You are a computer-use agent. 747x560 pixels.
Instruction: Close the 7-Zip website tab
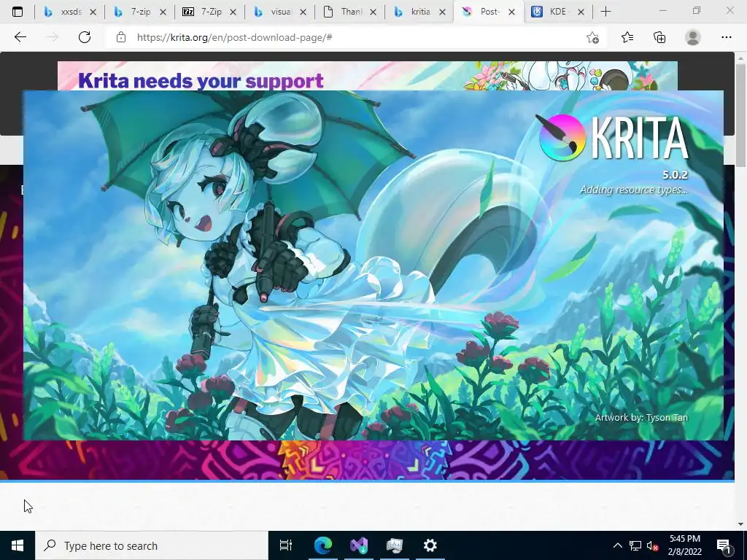(x=233, y=12)
